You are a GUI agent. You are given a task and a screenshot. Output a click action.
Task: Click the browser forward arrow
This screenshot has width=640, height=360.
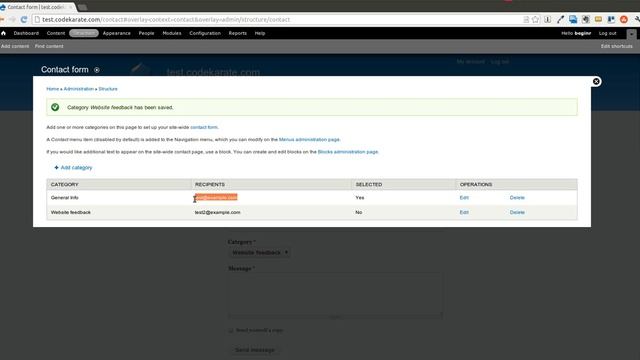click(x=12, y=19)
